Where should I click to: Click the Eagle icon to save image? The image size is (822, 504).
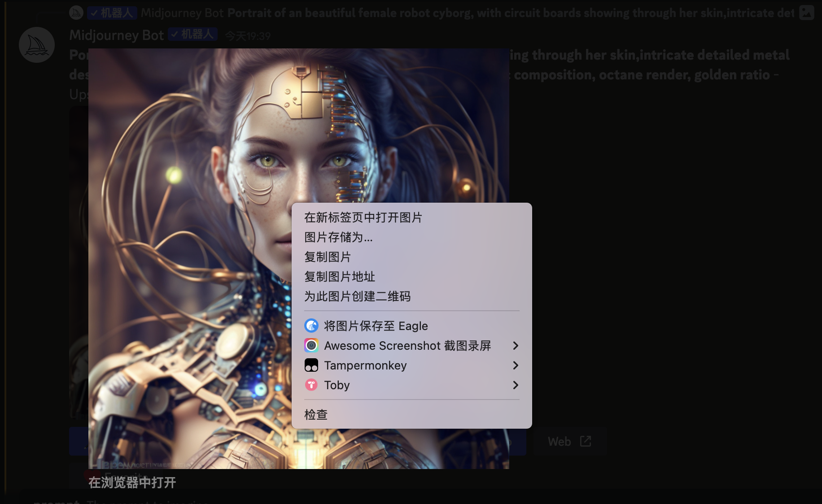(311, 326)
